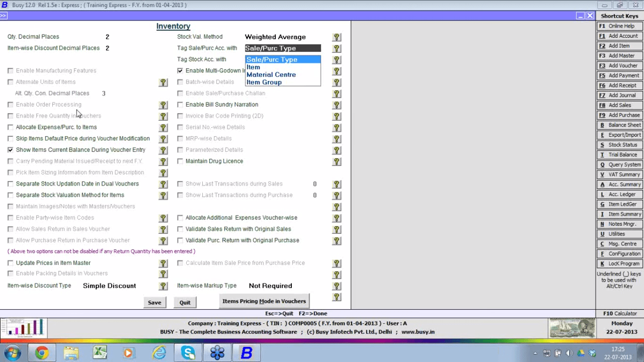Open help icon for Skip Items Default Price
The width and height of the screenshot is (644, 362).
163,139
